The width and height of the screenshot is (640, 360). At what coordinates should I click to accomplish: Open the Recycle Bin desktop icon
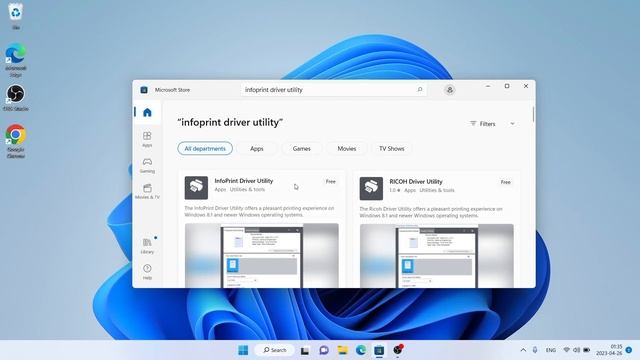pos(16,16)
